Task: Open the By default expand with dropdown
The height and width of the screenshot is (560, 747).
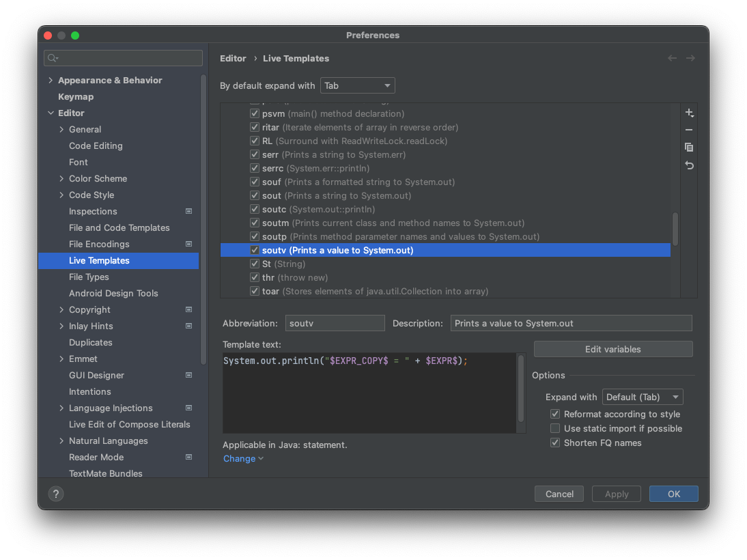Action: (x=357, y=86)
